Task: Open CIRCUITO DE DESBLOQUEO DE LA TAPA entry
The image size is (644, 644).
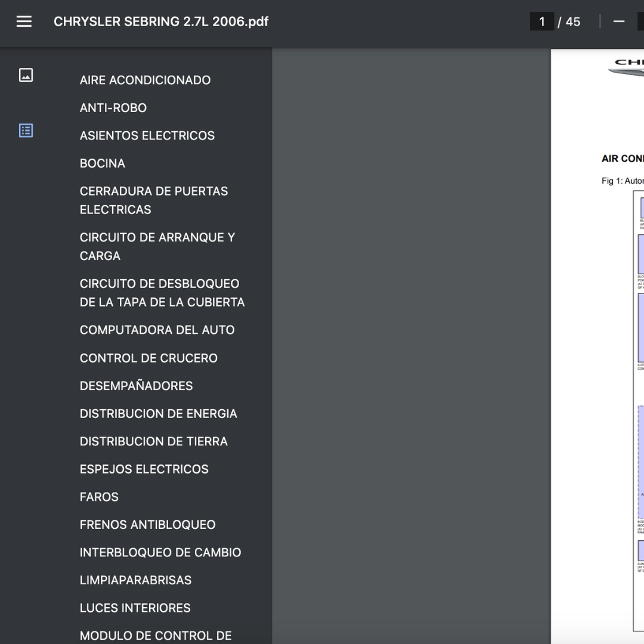Action: [x=162, y=293]
